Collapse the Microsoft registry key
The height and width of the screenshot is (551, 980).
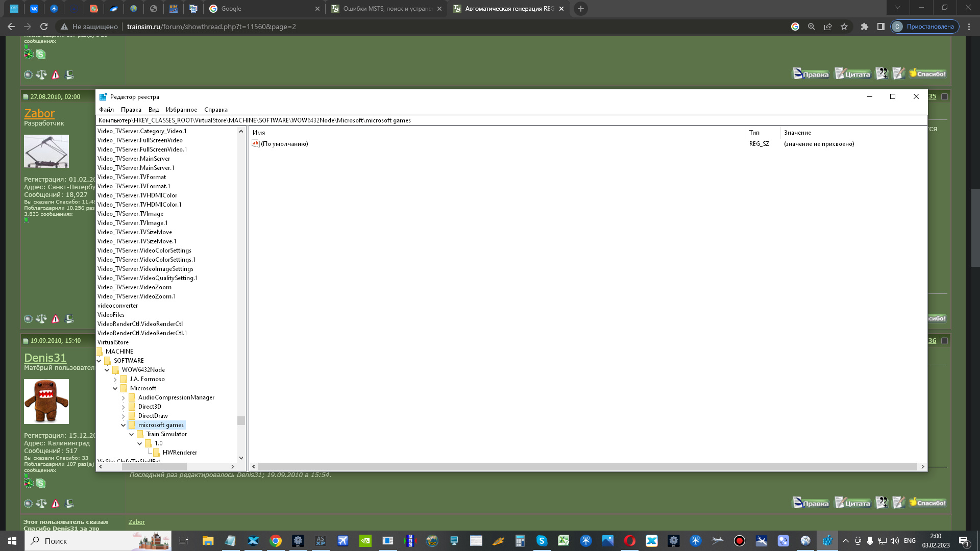(115, 388)
